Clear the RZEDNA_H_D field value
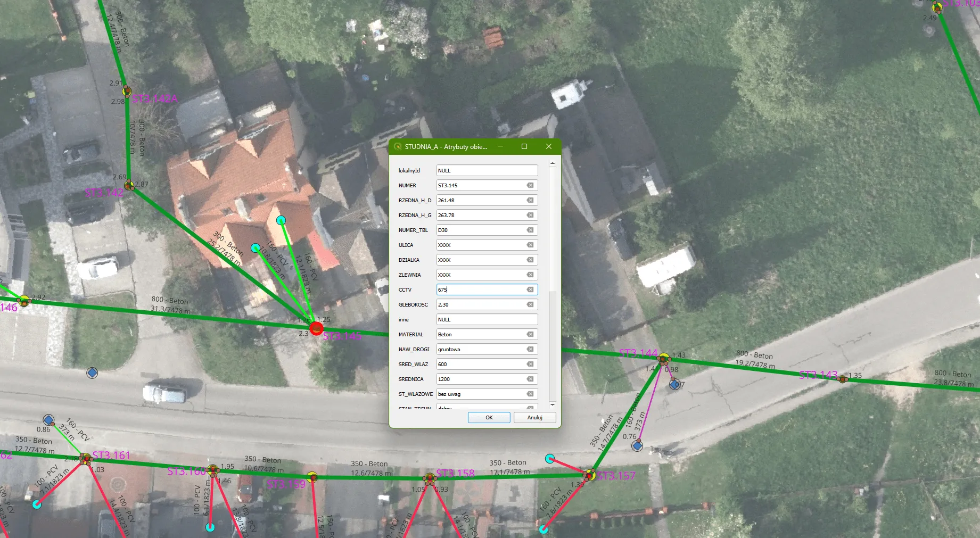Viewport: 980px width, 538px height. click(530, 200)
